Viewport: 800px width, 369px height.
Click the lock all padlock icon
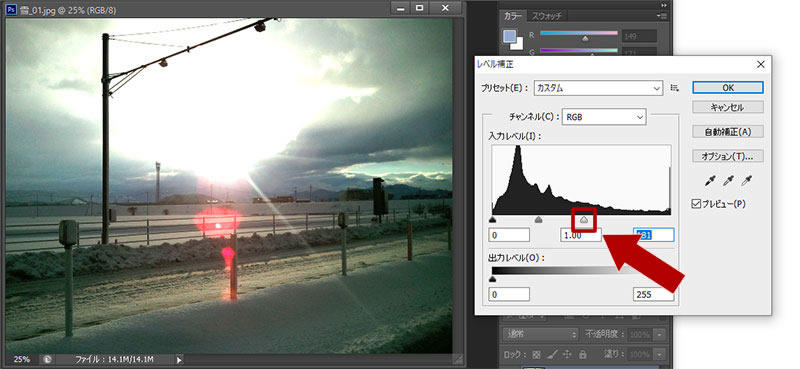tap(582, 354)
